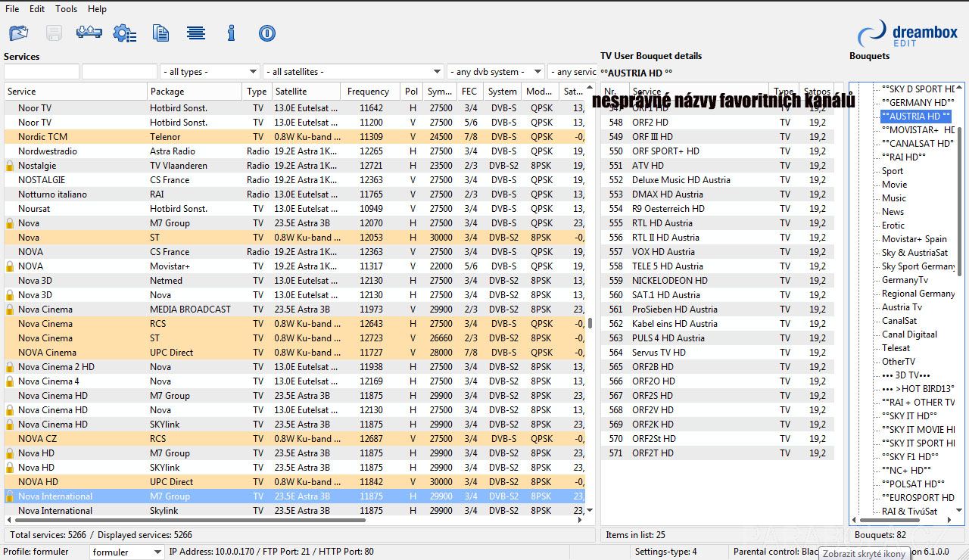
Task: Select the Nordwestradio service row
Action: click(x=294, y=151)
